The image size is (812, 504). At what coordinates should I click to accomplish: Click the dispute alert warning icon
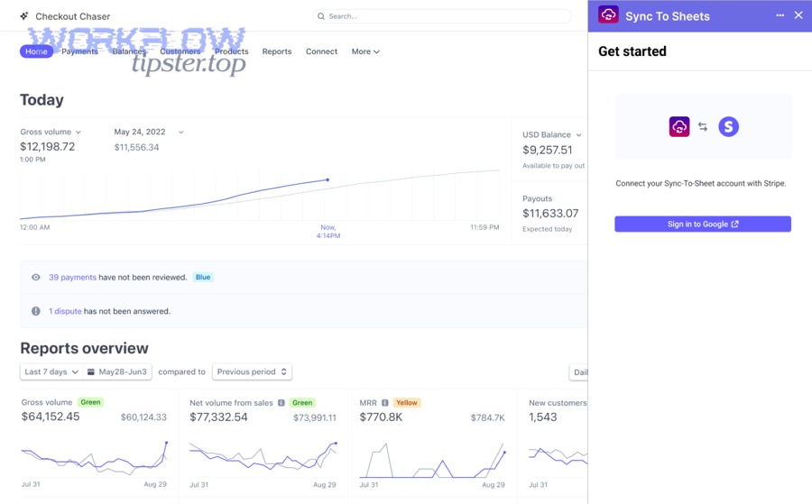(36, 311)
